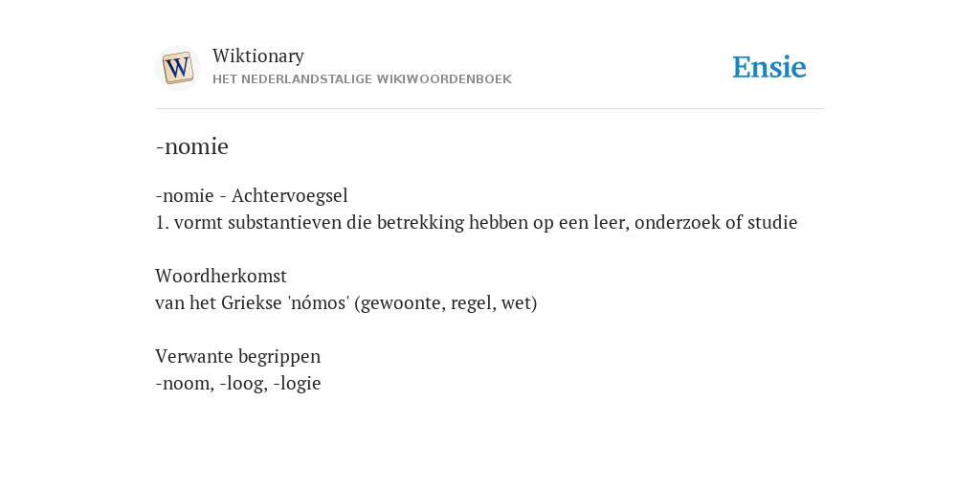Image resolution: width=980 pixels, height=490 pixels.
Task: Click the HET NEDERLANDSTALIGE WIKIWOORDENBOEK subtitle
Action: click(362, 79)
